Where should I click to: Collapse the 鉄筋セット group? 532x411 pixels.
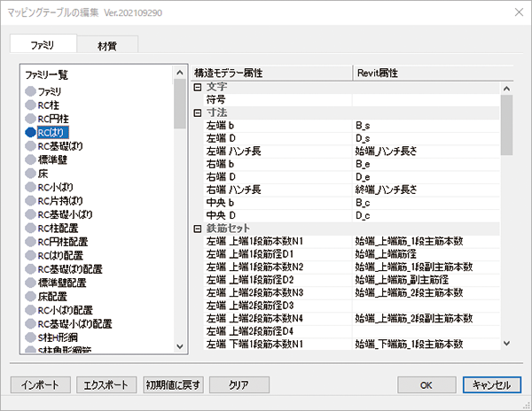[x=198, y=229]
